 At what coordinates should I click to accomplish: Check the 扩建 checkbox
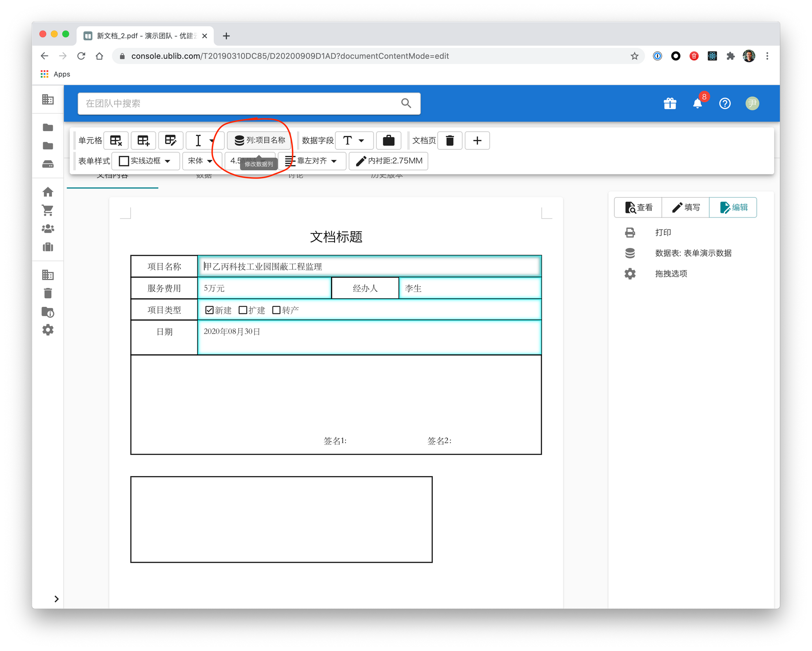(x=243, y=310)
